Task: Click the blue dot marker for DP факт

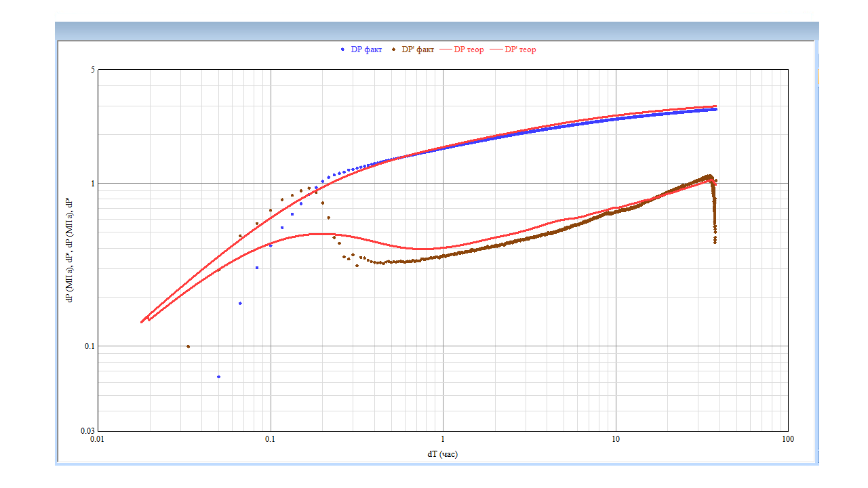Action: (x=342, y=49)
